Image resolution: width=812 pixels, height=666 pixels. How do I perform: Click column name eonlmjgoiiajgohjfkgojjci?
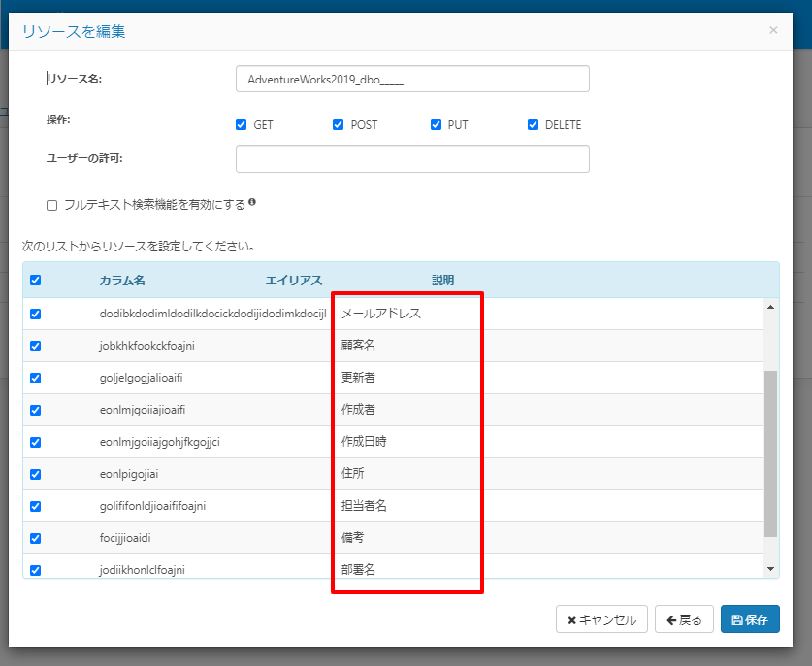[x=159, y=442]
